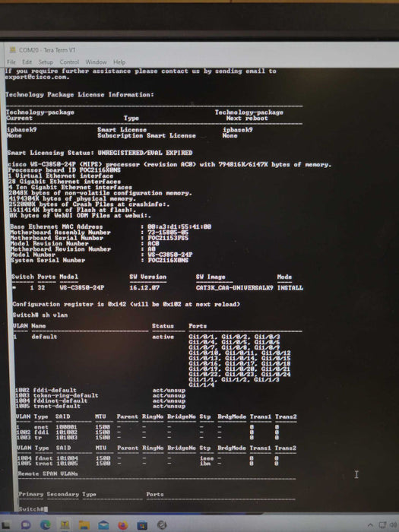Click the Tera Term title bar icon
The width and height of the screenshot is (399, 532).
click(x=13, y=50)
